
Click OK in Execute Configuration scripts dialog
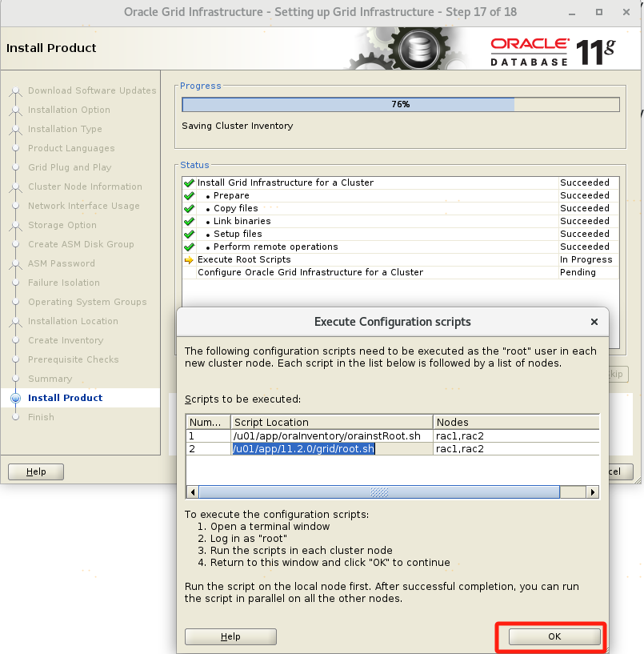click(x=554, y=636)
